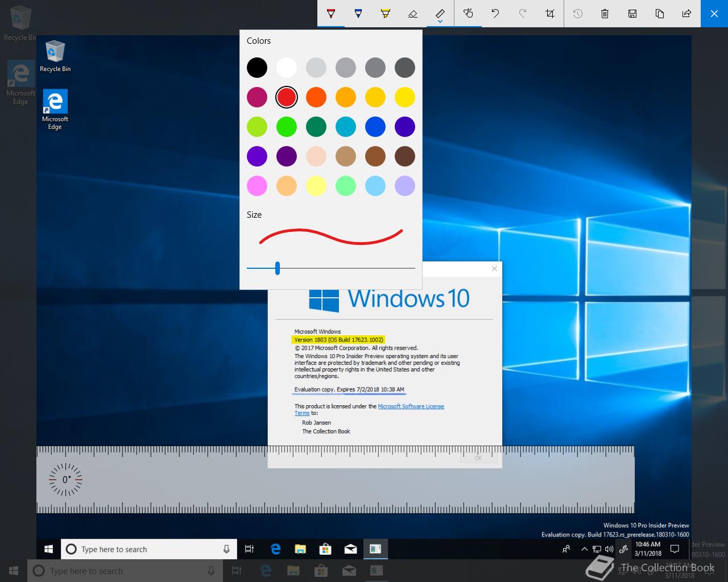Show hidden tray icons chevron
Image resolution: width=728 pixels, height=582 pixels.
coord(584,549)
